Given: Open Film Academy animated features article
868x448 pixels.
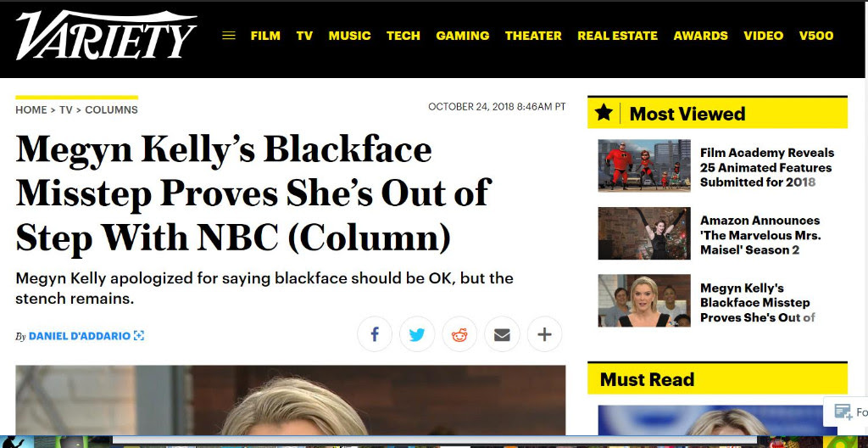Looking at the screenshot, I should (766, 167).
